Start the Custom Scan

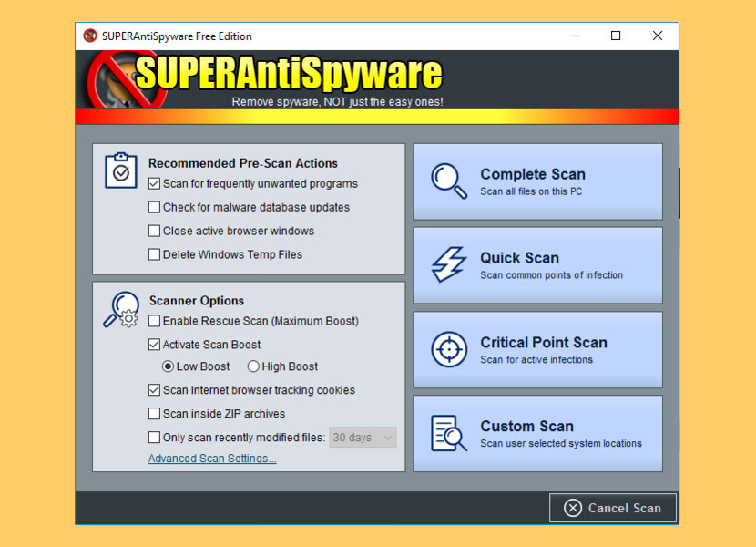click(537, 434)
